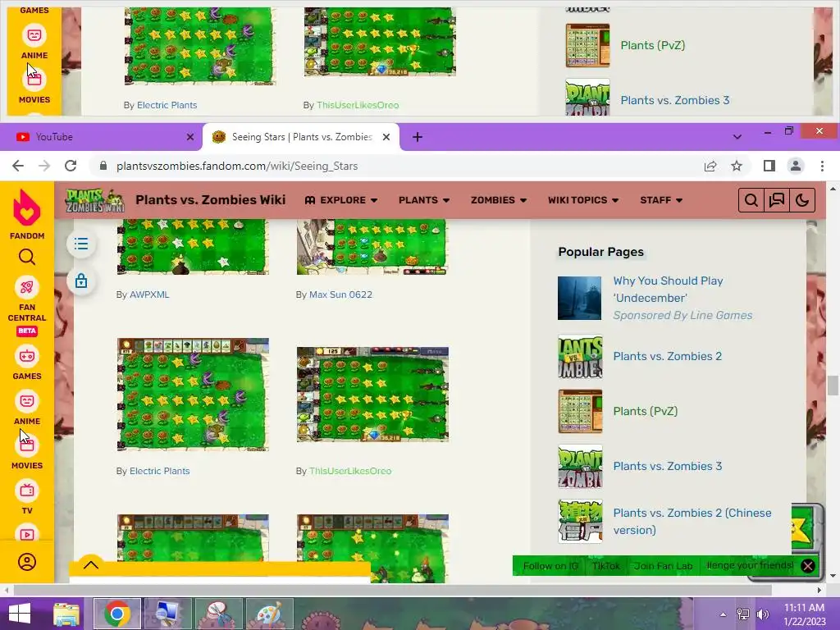Bookmark this tab with the star icon
The width and height of the screenshot is (840, 630).
tap(737, 166)
